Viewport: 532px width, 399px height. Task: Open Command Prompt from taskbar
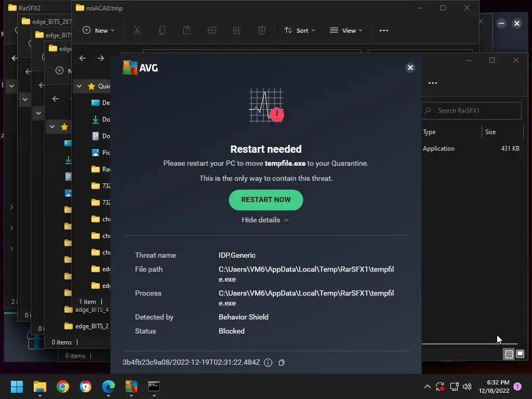[154, 387]
